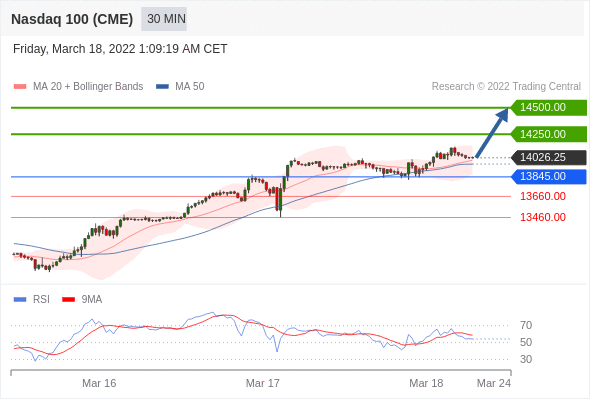The image size is (590, 400).
Task: Click the 13845.00 blue pivot tag
Action: [x=549, y=176]
